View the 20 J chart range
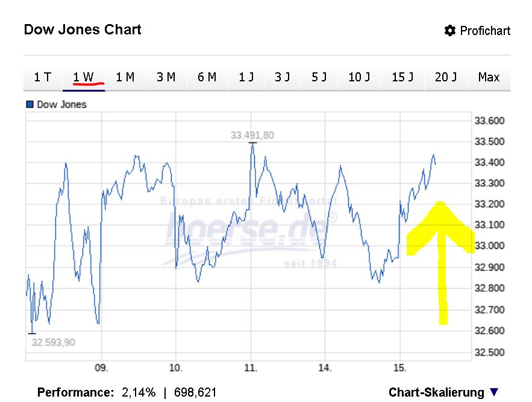Image resolution: width=532 pixels, height=402 pixels. click(x=446, y=77)
